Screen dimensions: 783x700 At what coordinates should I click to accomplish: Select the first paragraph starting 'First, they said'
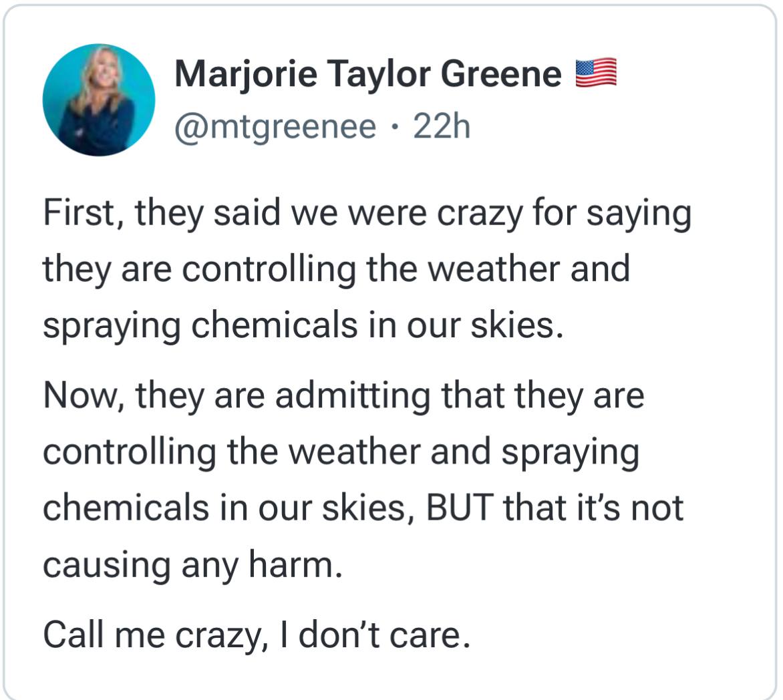367,269
